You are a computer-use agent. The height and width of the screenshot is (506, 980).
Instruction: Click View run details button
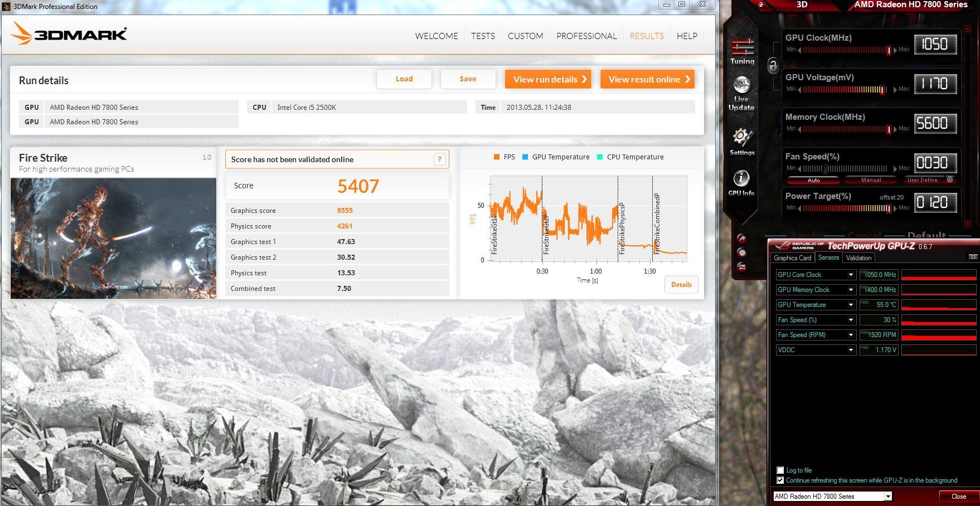pyautogui.click(x=549, y=79)
